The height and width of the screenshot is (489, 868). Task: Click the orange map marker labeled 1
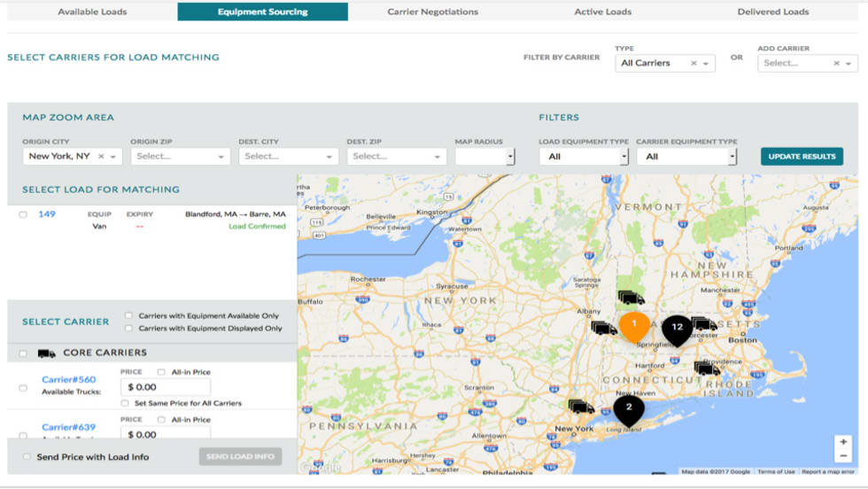pos(634,325)
